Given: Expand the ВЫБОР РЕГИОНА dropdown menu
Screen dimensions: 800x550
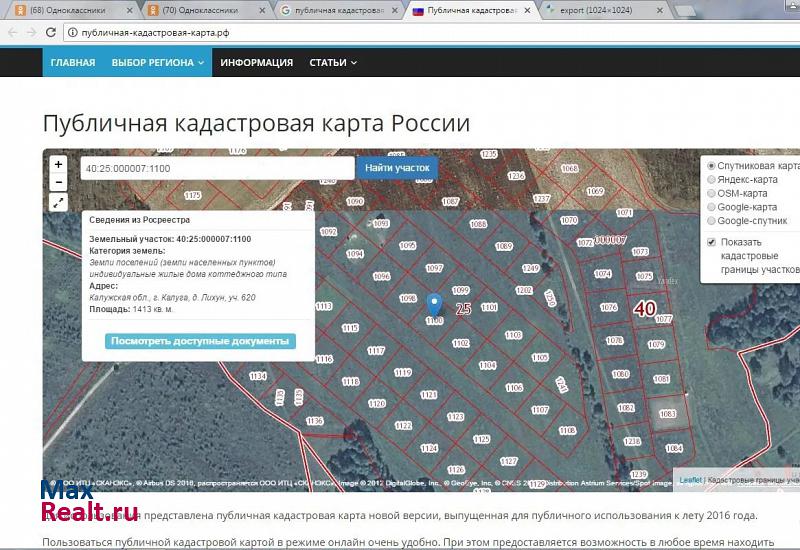Looking at the screenshot, I should (158, 62).
